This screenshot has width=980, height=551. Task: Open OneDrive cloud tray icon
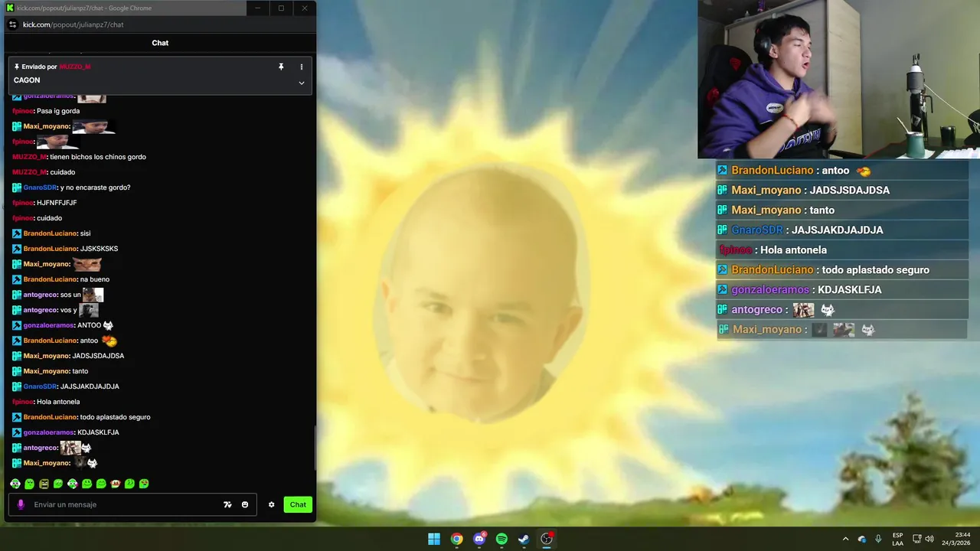862,539
